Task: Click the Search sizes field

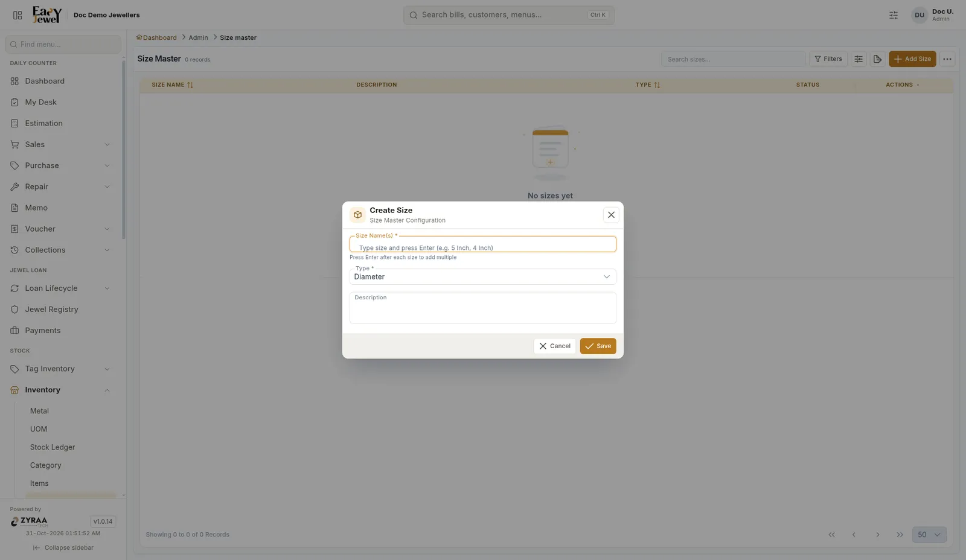Action: click(x=733, y=59)
